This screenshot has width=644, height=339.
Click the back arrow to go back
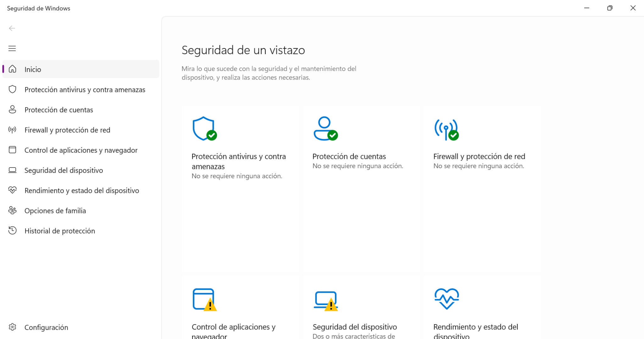pos(12,28)
